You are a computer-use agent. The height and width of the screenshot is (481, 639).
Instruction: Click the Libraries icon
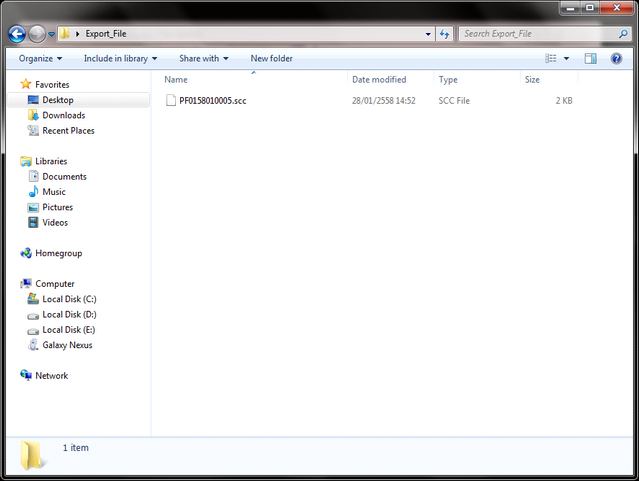tap(26, 161)
